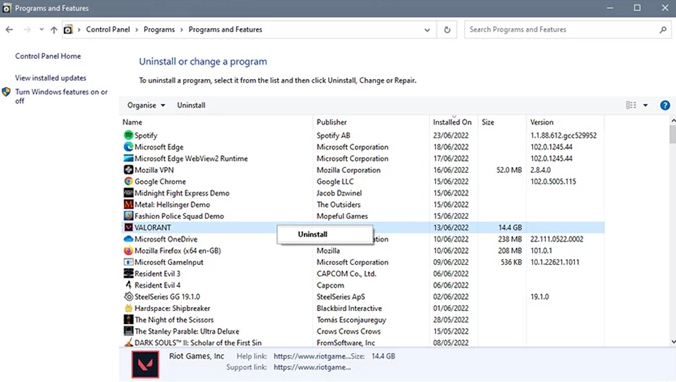Click The Stanley Parable: Ultra Deluxe icon
The width and height of the screenshot is (676, 382).
(x=128, y=331)
